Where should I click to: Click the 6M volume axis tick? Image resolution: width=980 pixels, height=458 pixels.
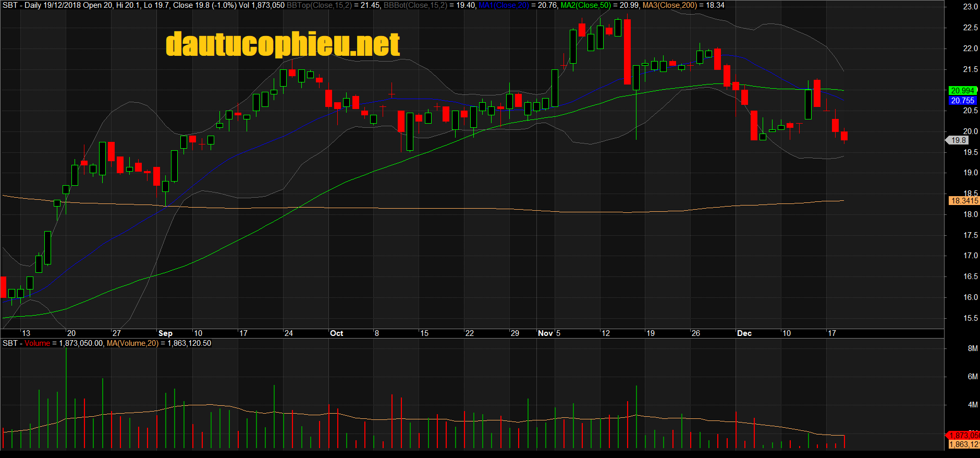[x=973, y=377]
